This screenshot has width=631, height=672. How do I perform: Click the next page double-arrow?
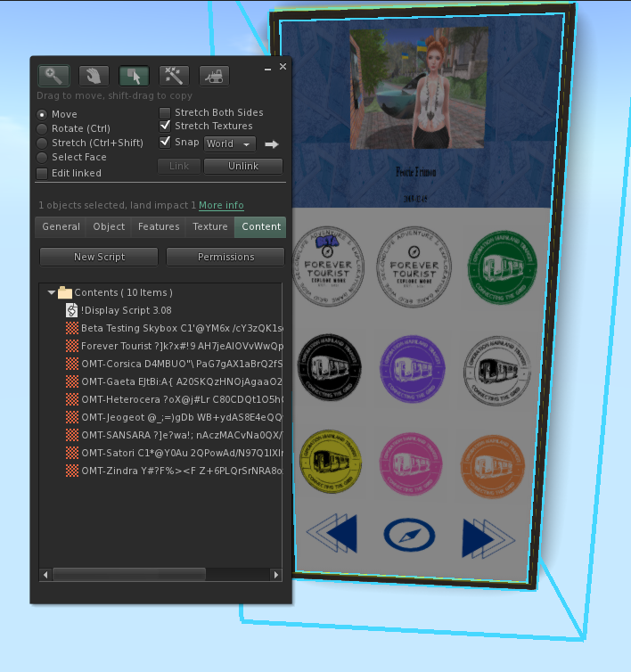pyautogui.click(x=488, y=538)
